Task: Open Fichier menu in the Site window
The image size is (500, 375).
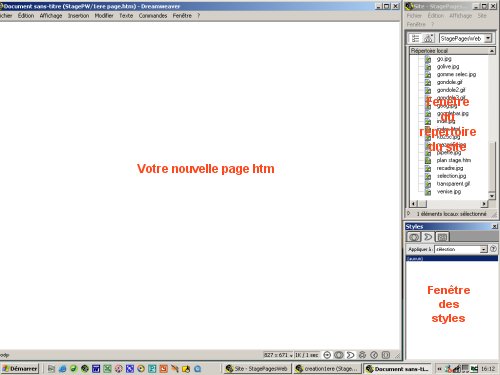Action: tap(414, 16)
